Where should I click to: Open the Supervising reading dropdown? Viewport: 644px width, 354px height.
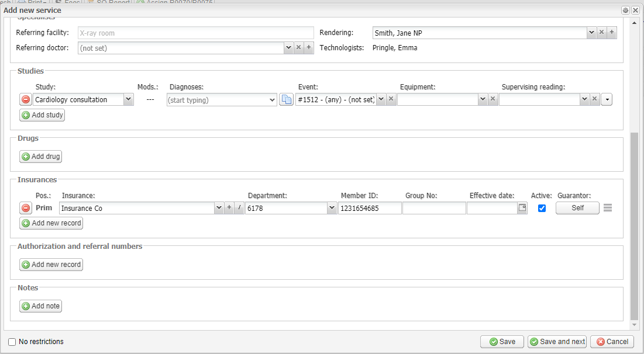pos(585,99)
